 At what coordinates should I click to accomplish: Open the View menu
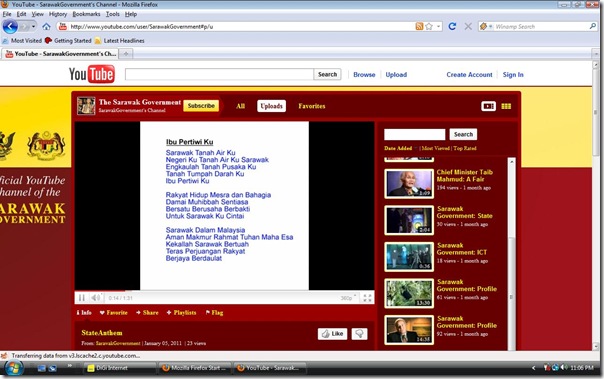(x=37, y=14)
